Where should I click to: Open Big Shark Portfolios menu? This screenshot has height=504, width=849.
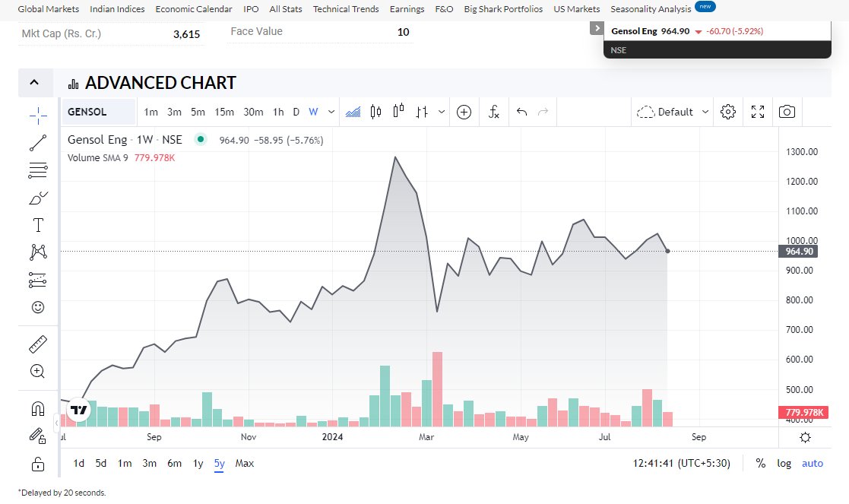click(x=504, y=9)
